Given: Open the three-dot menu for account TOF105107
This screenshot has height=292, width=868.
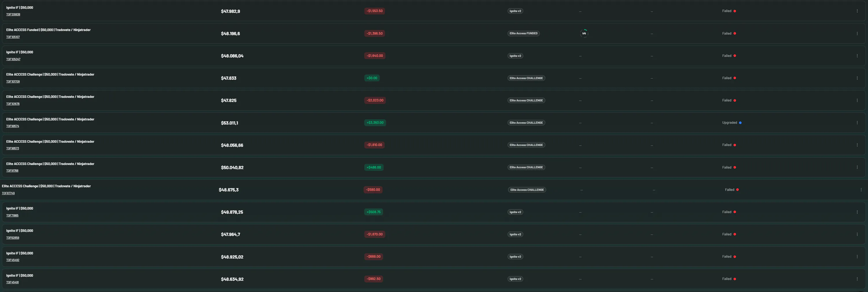Looking at the screenshot, I should [x=857, y=33].
